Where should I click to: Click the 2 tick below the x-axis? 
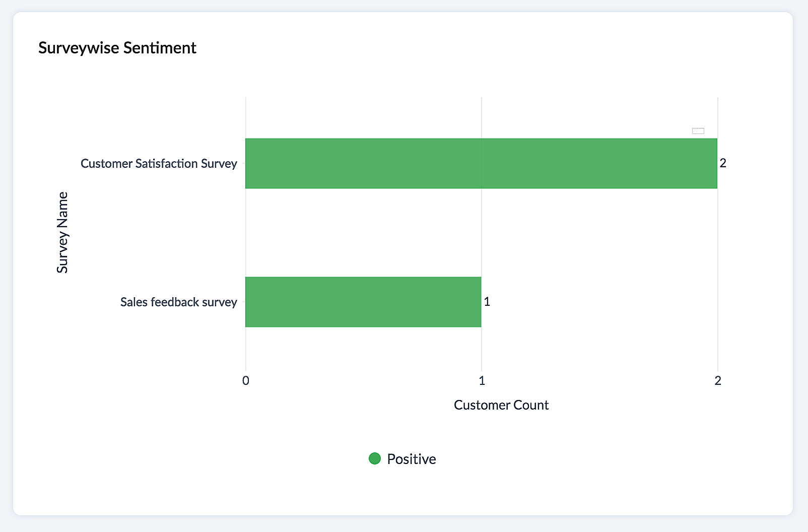point(718,381)
